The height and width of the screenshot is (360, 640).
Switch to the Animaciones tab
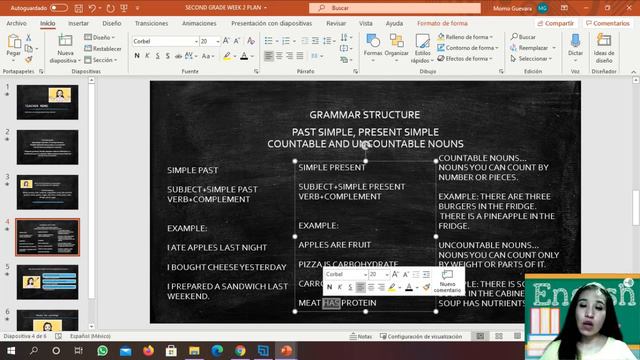click(x=199, y=24)
